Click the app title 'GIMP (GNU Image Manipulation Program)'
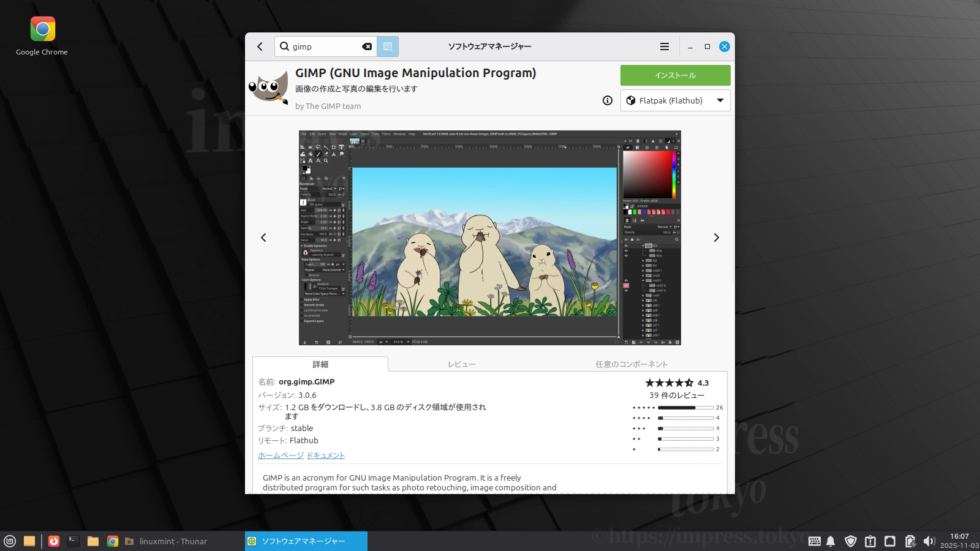The width and height of the screenshot is (980, 551). (x=415, y=73)
